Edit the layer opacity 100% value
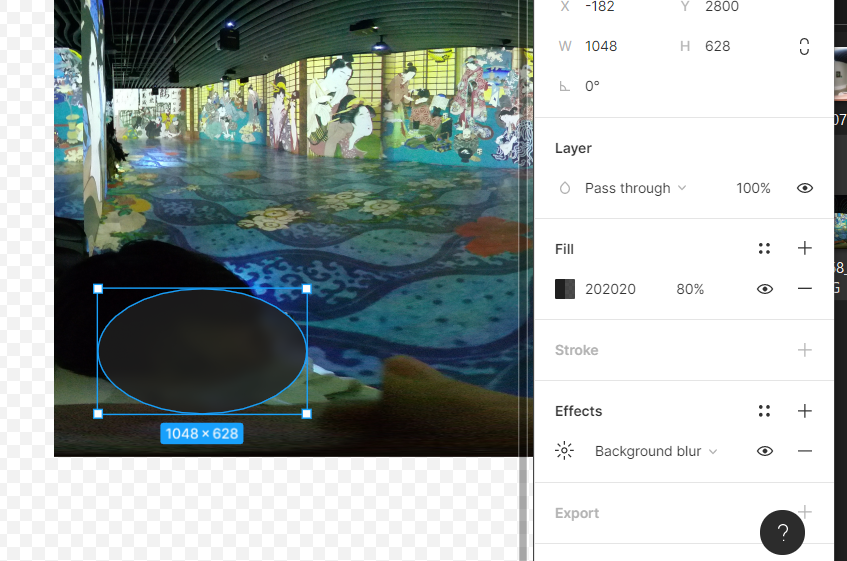Image resolution: width=847 pixels, height=561 pixels. pyautogui.click(x=753, y=188)
